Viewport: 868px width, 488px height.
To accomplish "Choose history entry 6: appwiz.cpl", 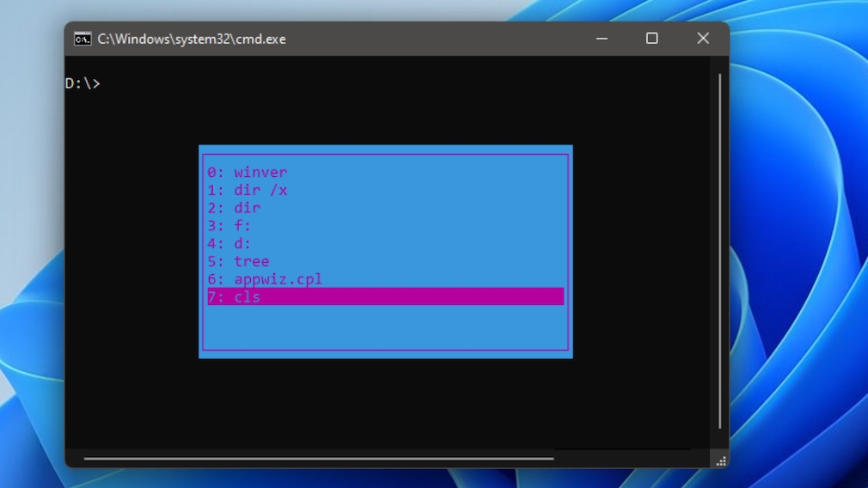I will click(x=385, y=278).
